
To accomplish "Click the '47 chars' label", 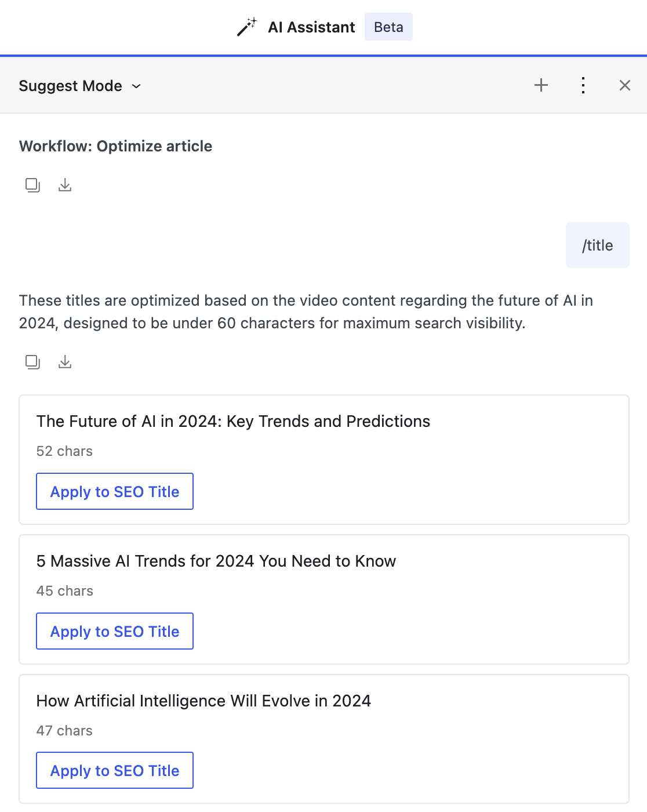I will (64, 731).
